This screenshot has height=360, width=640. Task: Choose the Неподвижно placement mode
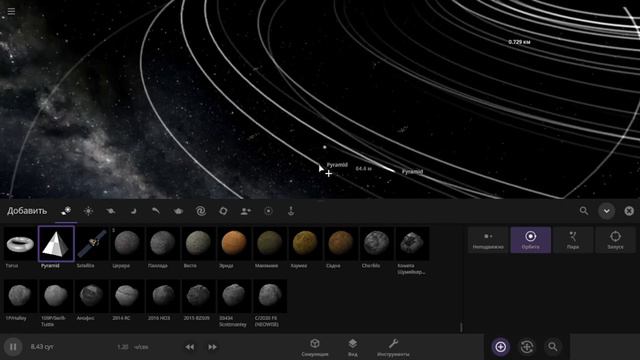pos(488,240)
